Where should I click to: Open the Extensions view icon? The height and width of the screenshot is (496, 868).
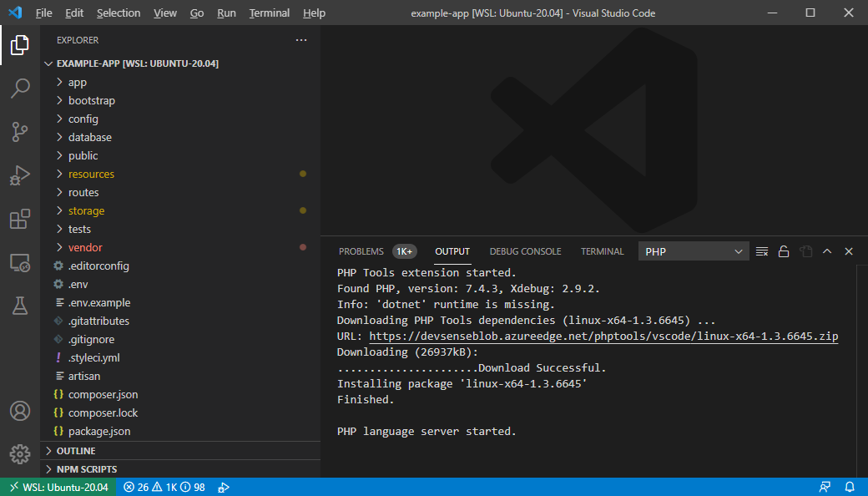click(20, 220)
